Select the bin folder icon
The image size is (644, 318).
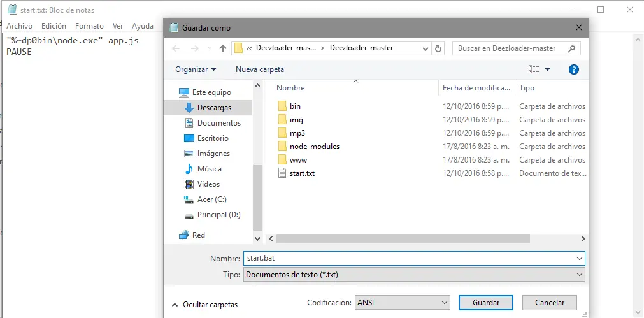[x=282, y=106]
